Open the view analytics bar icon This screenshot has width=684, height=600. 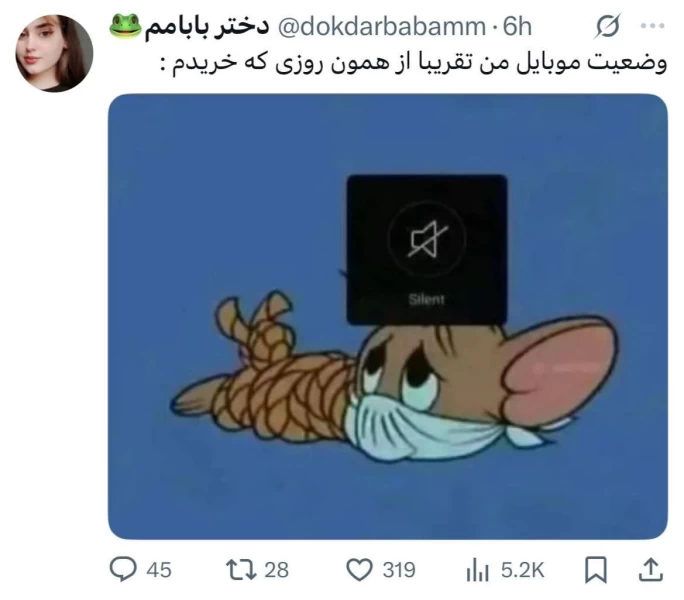pyautogui.click(x=477, y=570)
